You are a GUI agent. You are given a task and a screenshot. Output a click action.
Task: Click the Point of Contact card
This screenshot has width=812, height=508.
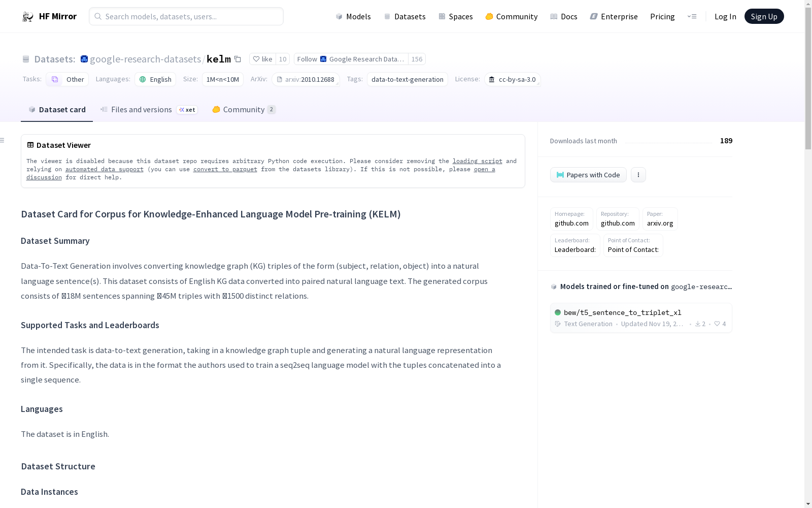tap(633, 245)
